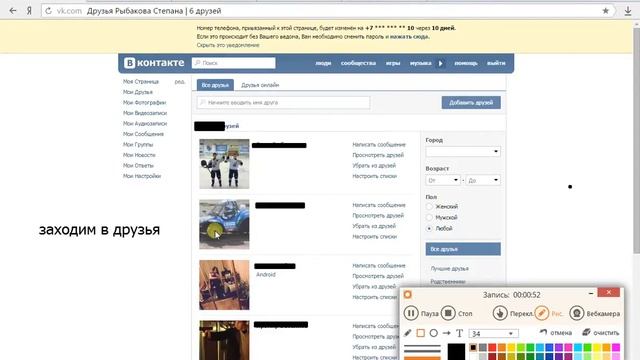The image size is (640, 360).
Task: Click the VK Поиск search field
Action: (x=233, y=63)
